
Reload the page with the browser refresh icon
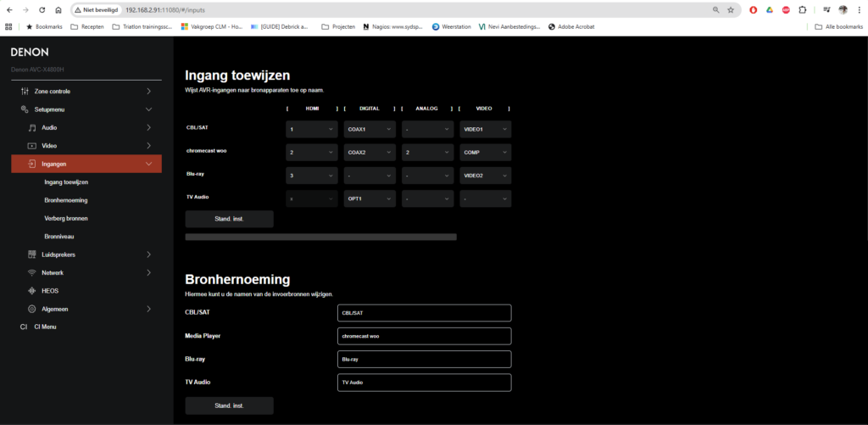point(42,10)
